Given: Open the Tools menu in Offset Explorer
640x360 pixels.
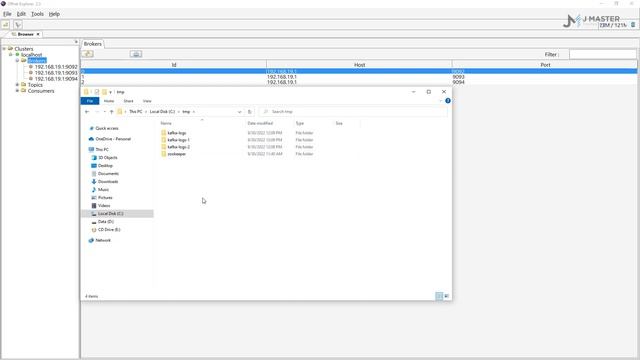Looking at the screenshot, I should [37, 14].
